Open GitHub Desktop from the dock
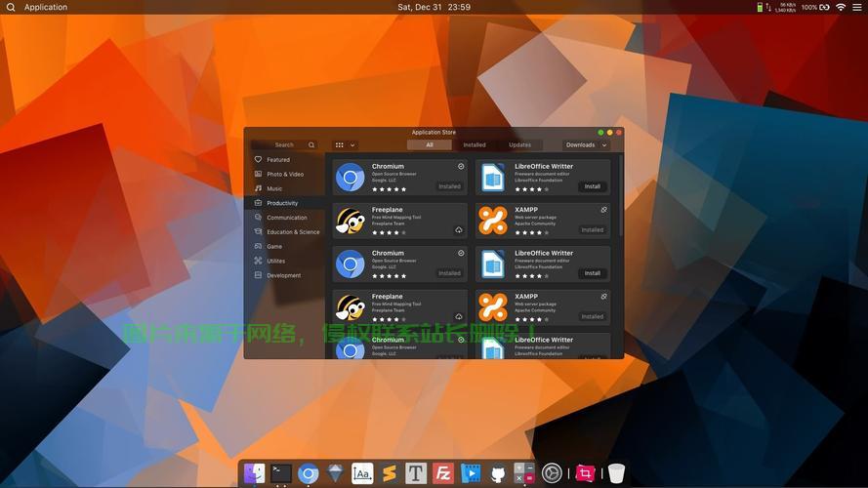The image size is (868, 488). (497, 473)
